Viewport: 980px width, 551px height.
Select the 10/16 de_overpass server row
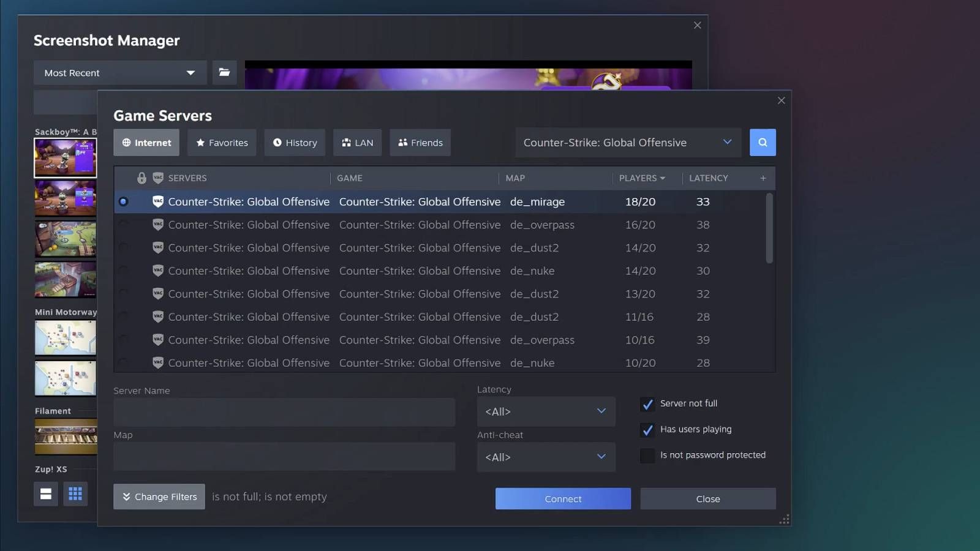[x=440, y=340]
